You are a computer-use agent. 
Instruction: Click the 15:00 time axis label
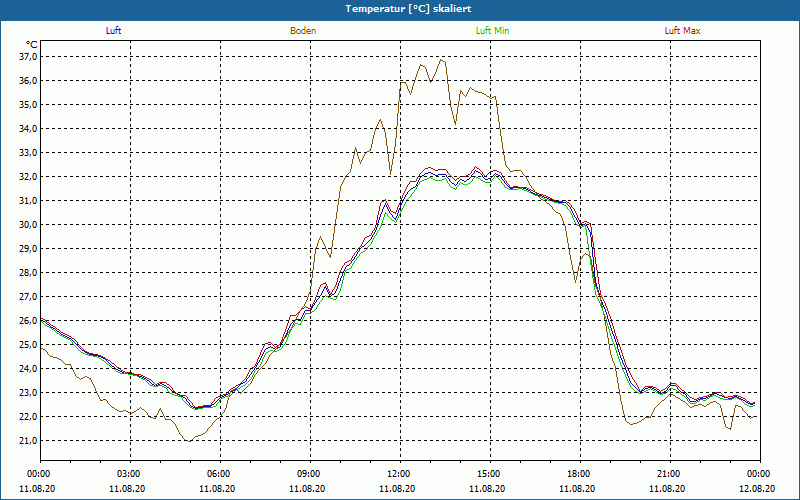coord(487,474)
